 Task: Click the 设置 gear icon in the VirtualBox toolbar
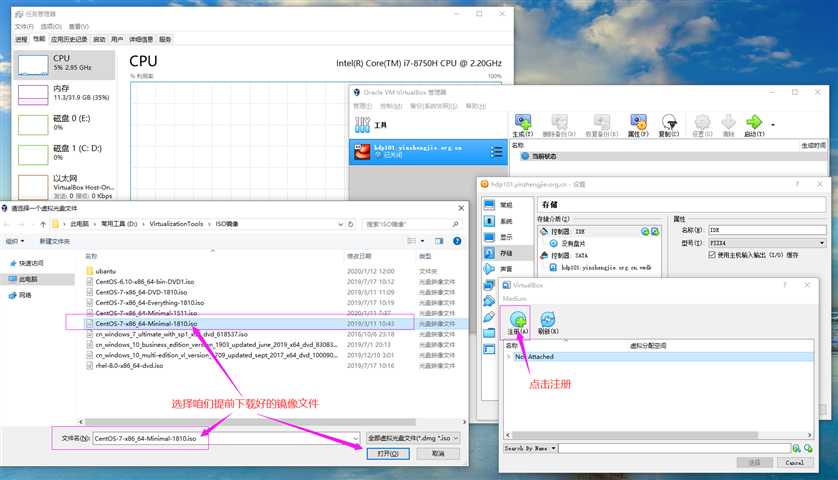702,122
